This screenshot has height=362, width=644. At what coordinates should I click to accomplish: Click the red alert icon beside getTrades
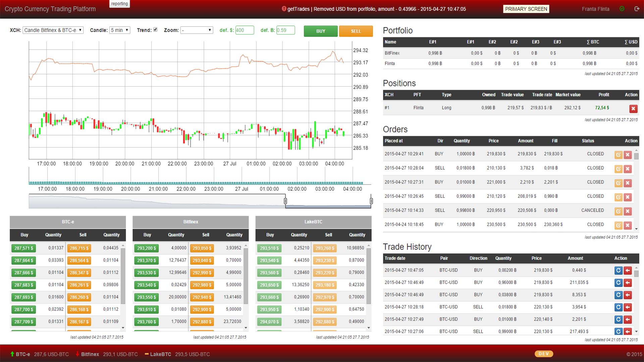284,9
